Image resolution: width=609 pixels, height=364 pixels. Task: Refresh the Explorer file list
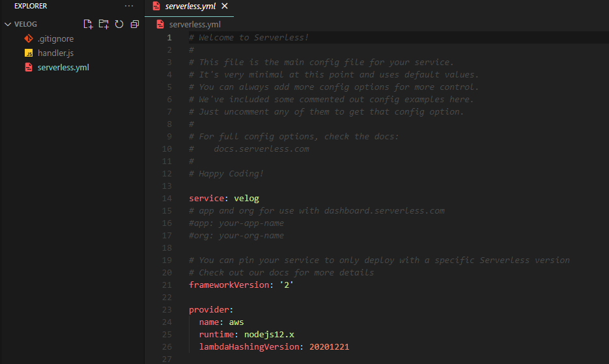[119, 24]
